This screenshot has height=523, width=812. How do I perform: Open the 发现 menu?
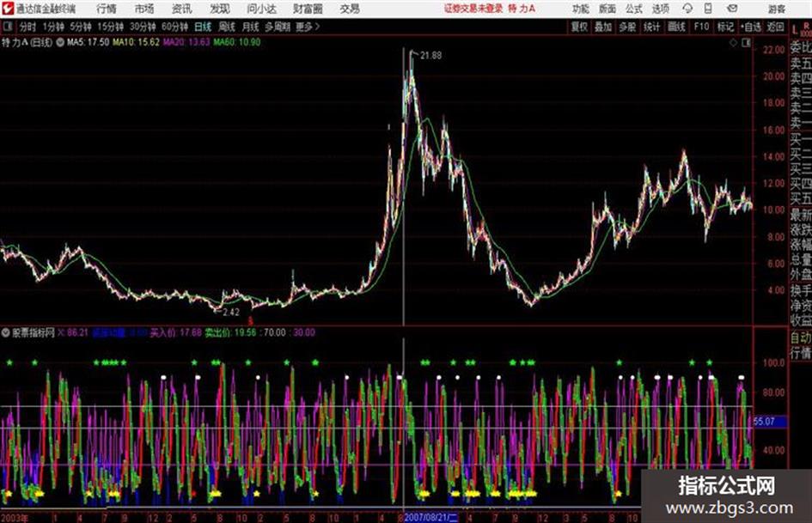(220, 9)
